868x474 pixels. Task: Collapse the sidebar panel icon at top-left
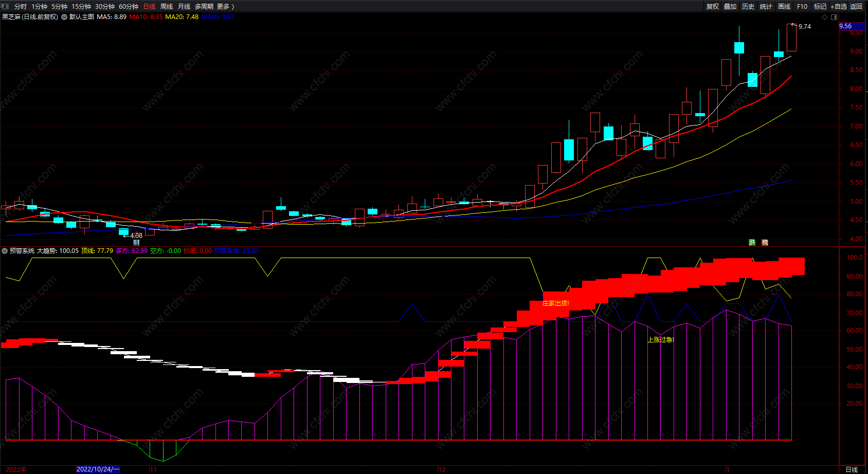pyautogui.click(x=5, y=6)
